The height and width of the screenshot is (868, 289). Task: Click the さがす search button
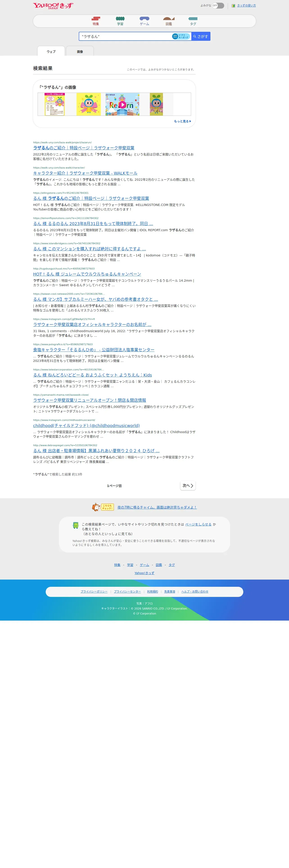click(x=201, y=36)
